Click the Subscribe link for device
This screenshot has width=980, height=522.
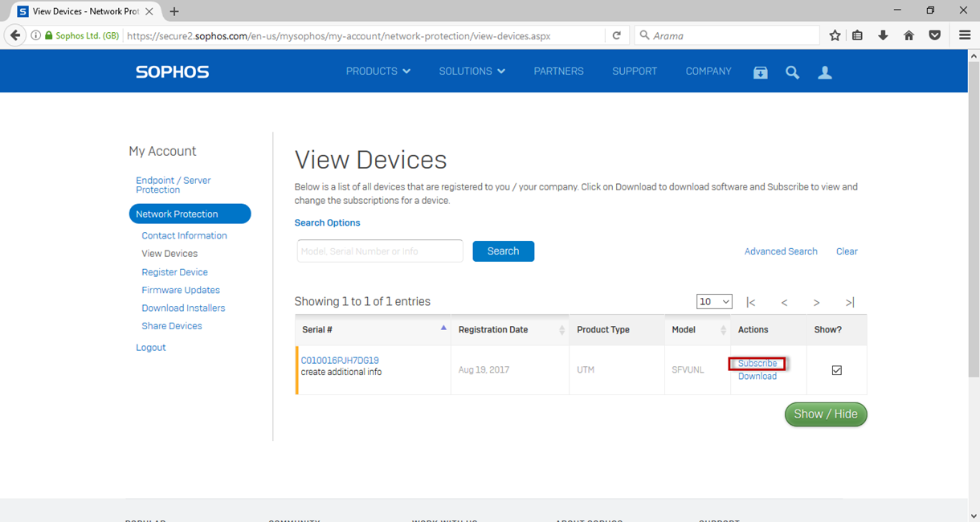[x=757, y=364]
